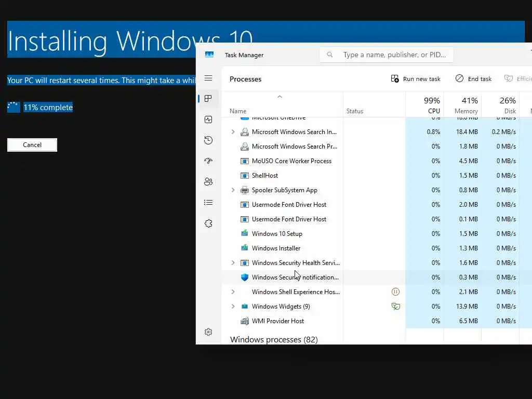Click the sort arrow above Name column

pyautogui.click(x=280, y=97)
